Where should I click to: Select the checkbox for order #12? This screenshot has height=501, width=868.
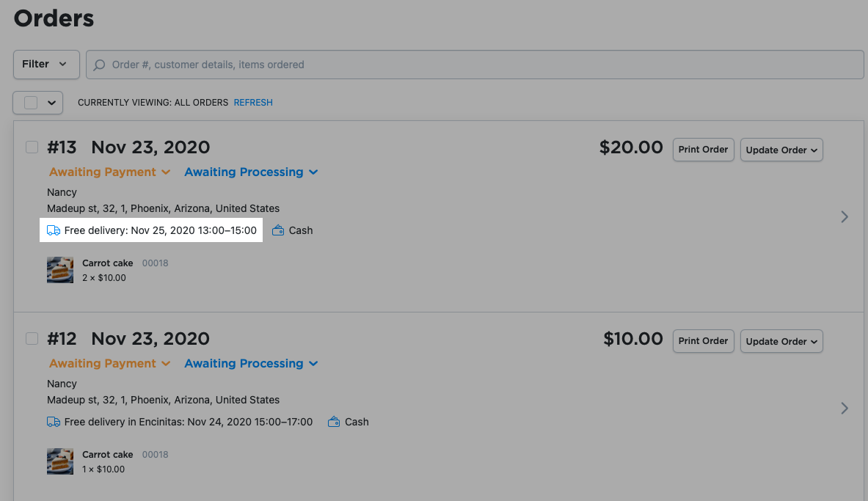(x=32, y=338)
